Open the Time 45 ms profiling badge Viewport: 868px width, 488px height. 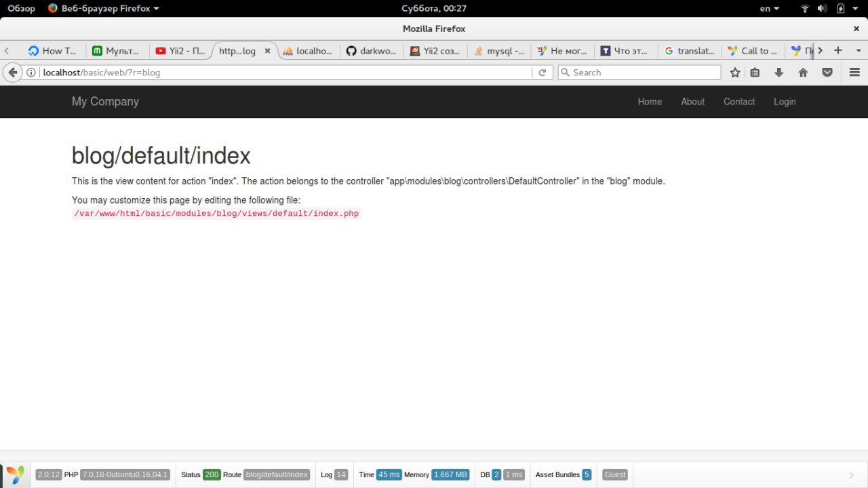point(389,474)
